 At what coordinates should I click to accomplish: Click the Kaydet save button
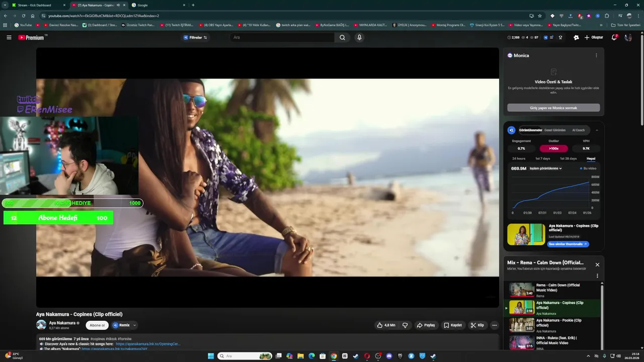coord(453,325)
